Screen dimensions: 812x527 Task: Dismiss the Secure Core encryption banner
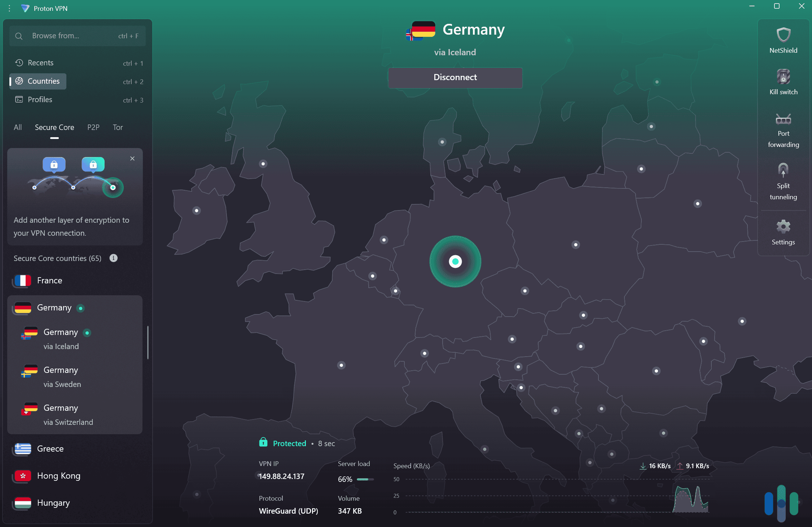click(132, 158)
